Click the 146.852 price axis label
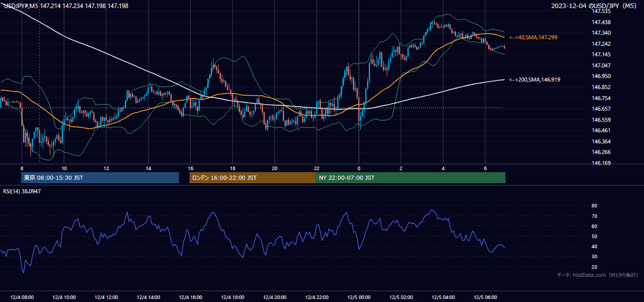The image size is (644, 302). point(601,87)
